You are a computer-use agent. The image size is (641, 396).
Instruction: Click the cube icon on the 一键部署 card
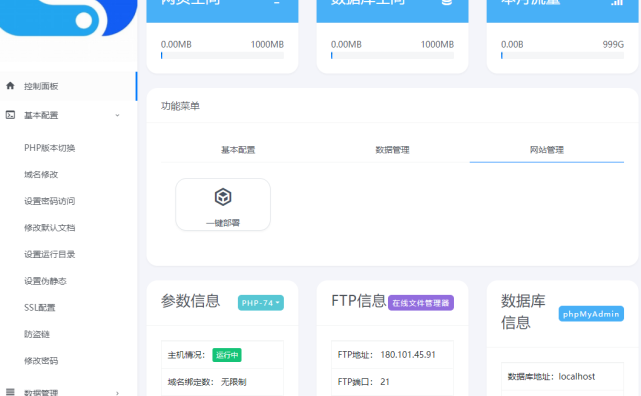pos(223,197)
